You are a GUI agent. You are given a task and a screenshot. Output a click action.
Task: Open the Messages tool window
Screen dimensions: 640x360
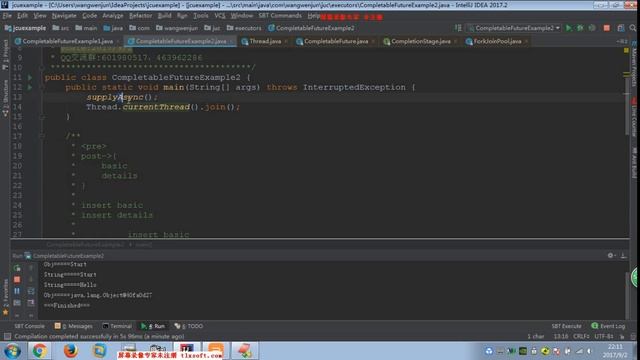pos(74,326)
